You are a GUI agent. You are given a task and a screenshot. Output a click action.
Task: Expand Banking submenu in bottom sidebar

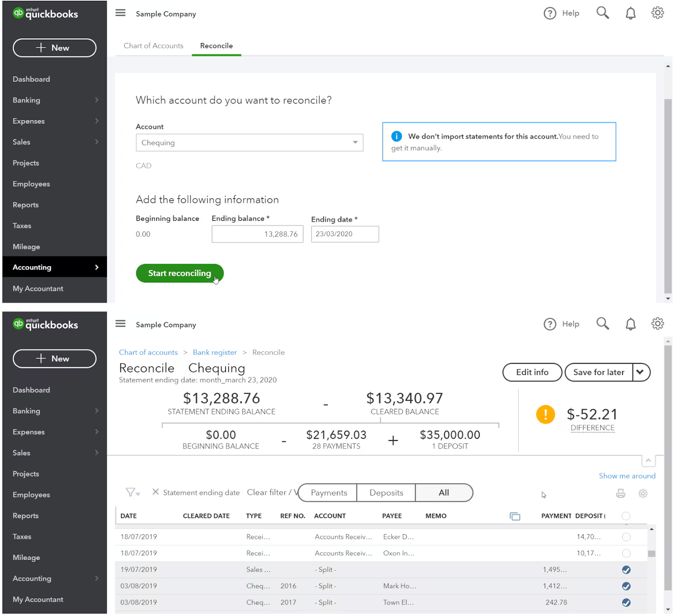click(97, 411)
